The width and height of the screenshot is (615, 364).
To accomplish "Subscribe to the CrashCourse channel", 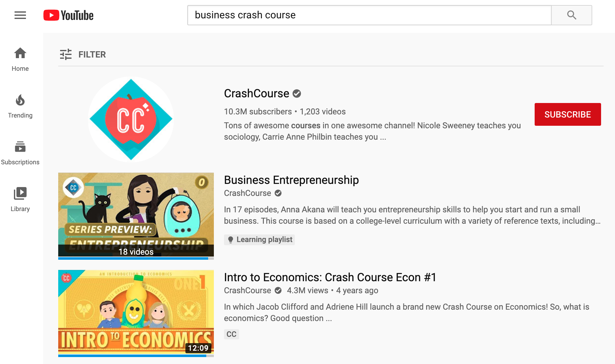I will (x=568, y=114).
